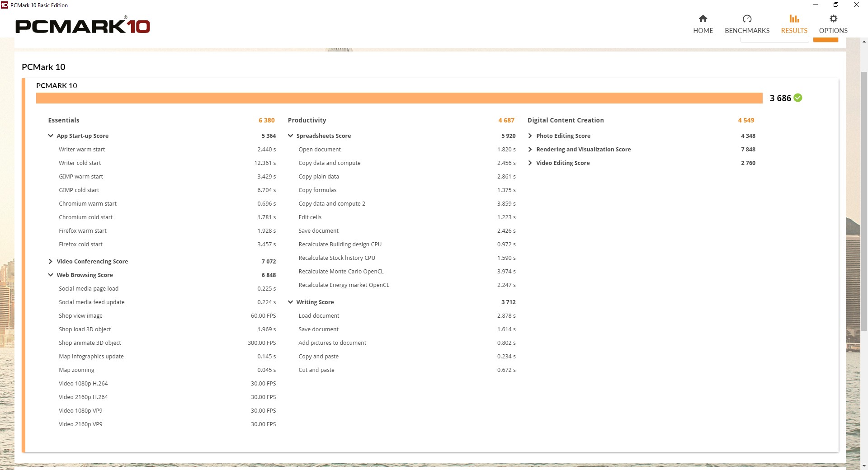Click the Shop animate 3D object row

pyautogui.click(x=167, y=343)
